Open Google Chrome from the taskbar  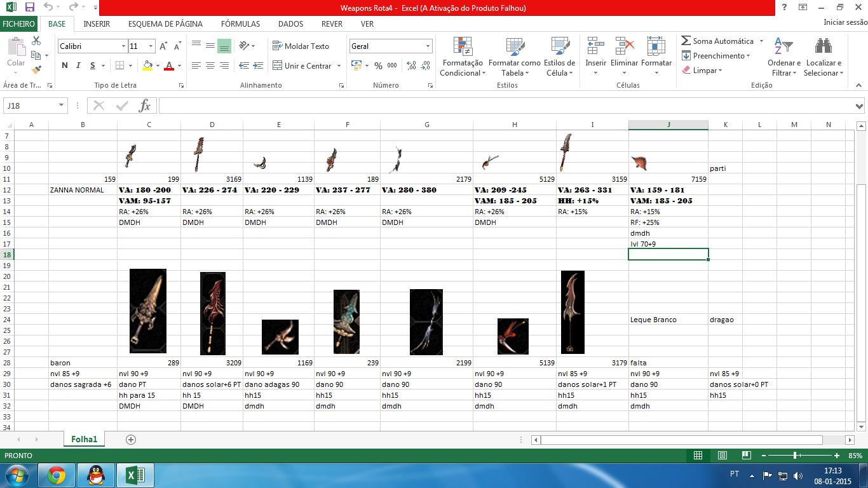pos(57,475)
